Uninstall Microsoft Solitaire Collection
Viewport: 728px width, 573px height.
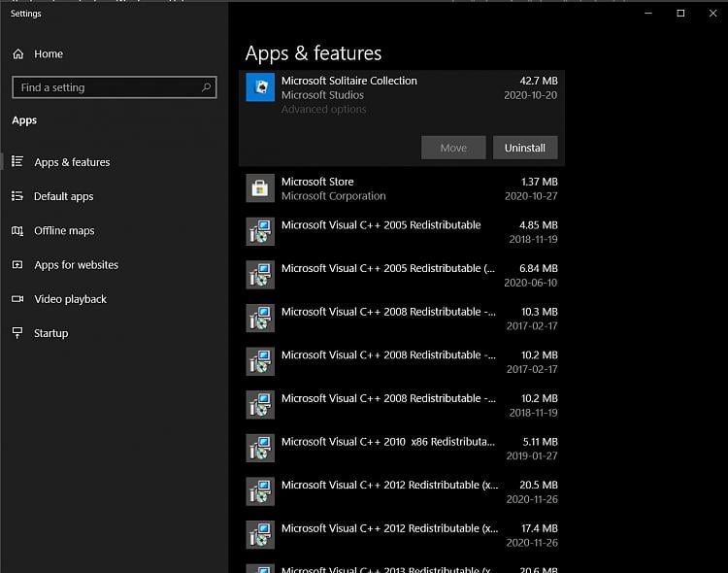pyautogui.click(x=525, y=148)
